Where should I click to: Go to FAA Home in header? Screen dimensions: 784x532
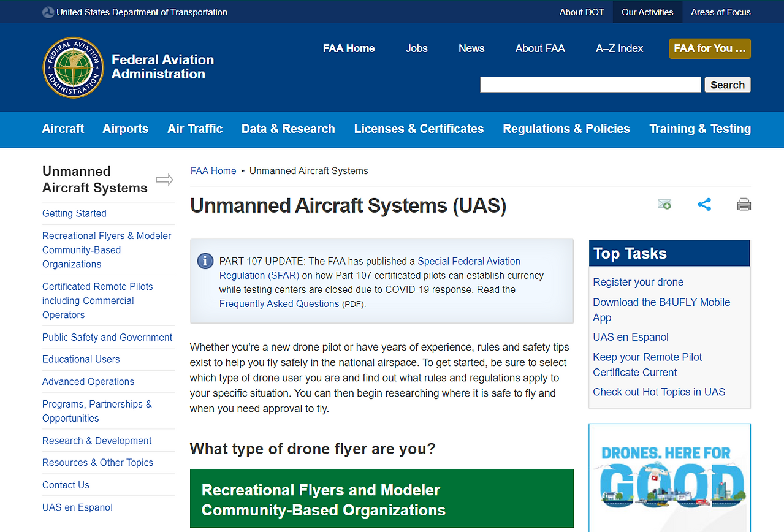coord(349,48)
